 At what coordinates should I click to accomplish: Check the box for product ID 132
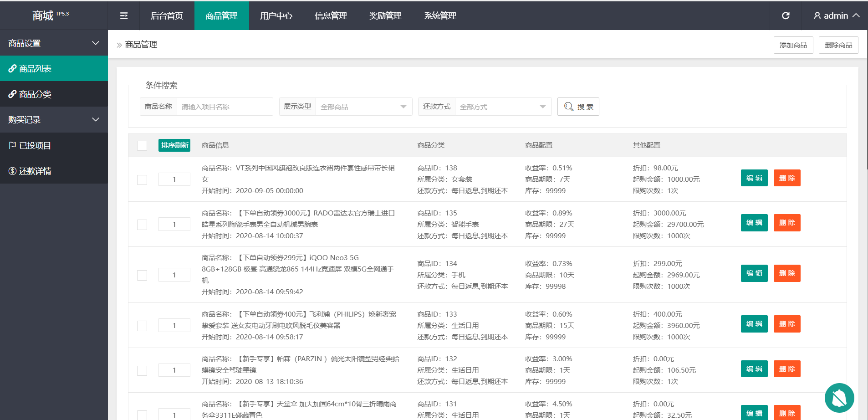(x=142, y=370)
